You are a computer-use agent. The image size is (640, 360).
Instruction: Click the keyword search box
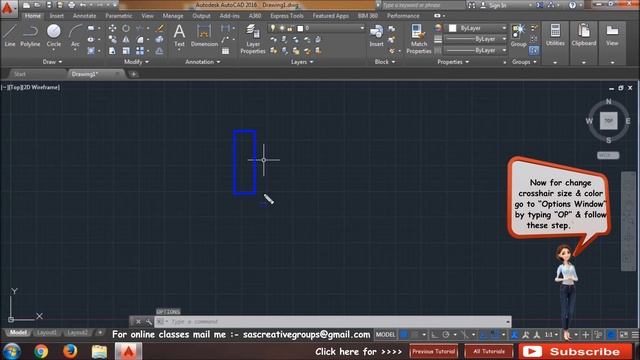(422, 5)
